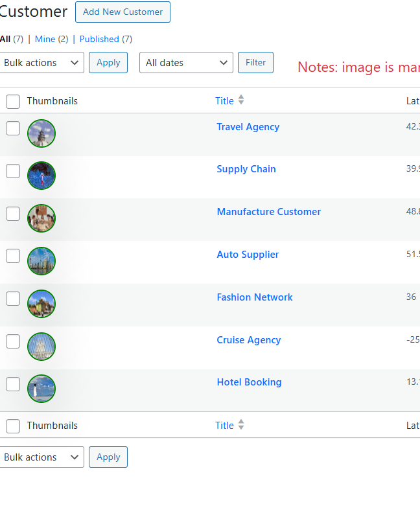
Task: Open the Hotel Booking thumbnail image
Action: [x=41, y=389]
